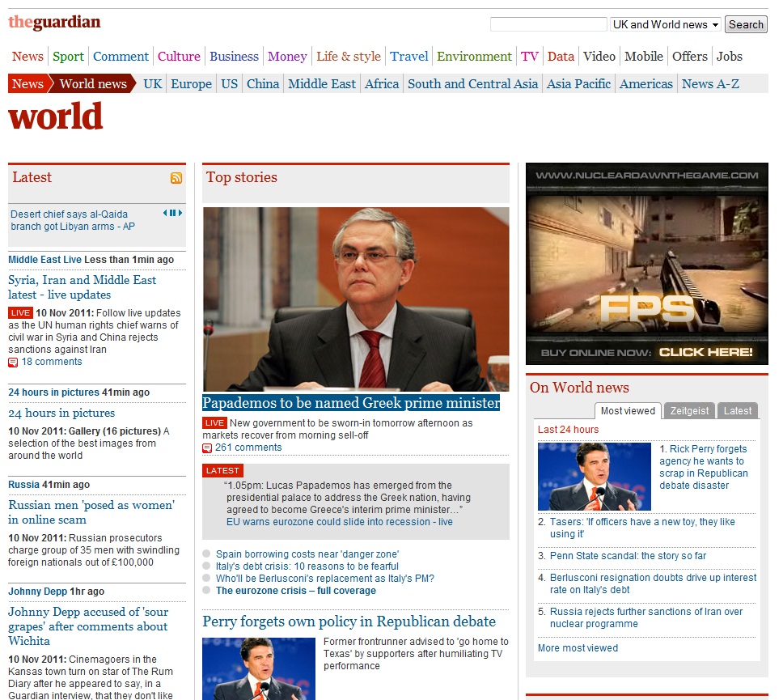
Task: Open 'Desert chief says al-Qaida' ticker headline
Action: (73, 220)
